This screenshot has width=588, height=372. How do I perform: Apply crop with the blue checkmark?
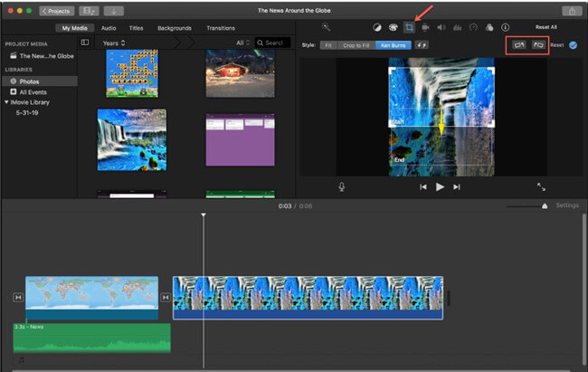click(x=573, y=44)
